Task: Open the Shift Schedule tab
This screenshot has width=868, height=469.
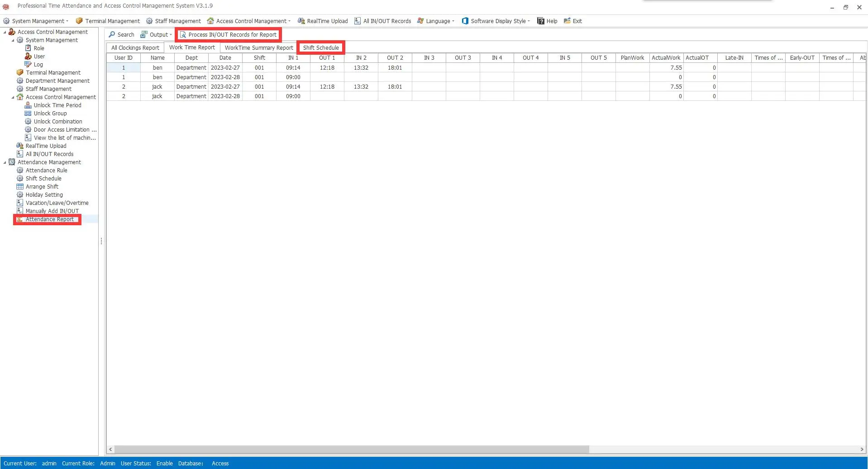Action: pos(321,47)
